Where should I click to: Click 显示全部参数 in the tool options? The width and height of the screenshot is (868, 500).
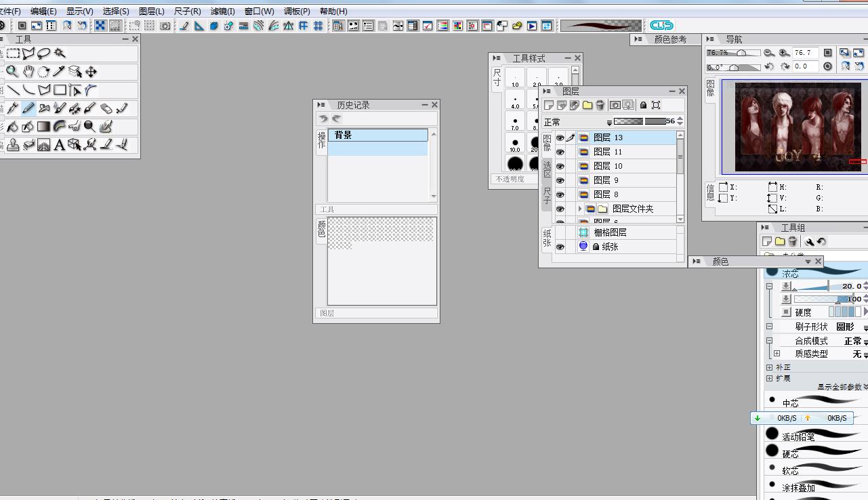[840, 387]
